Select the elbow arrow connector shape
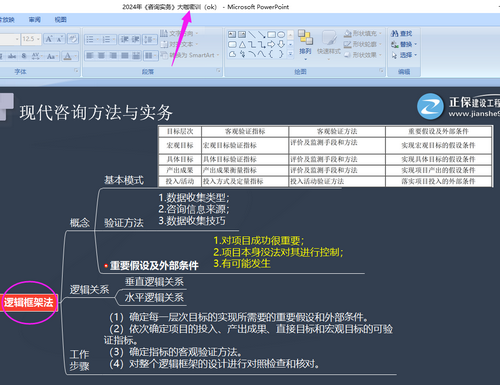 point(262,44)
